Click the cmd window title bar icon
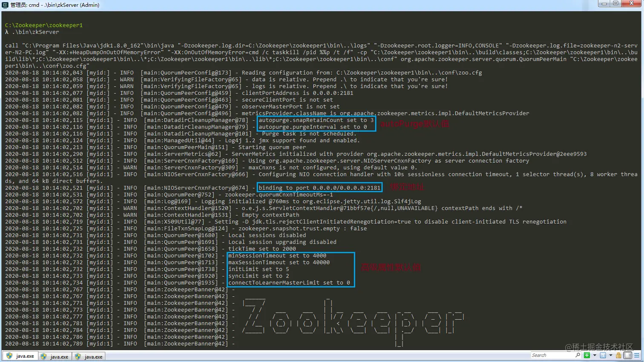The width and height of the screenshot is (644, 362). (5, 5)
